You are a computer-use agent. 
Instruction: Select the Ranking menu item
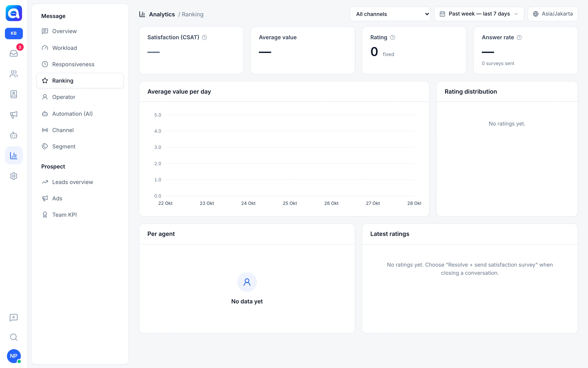[x=80, y=81]
